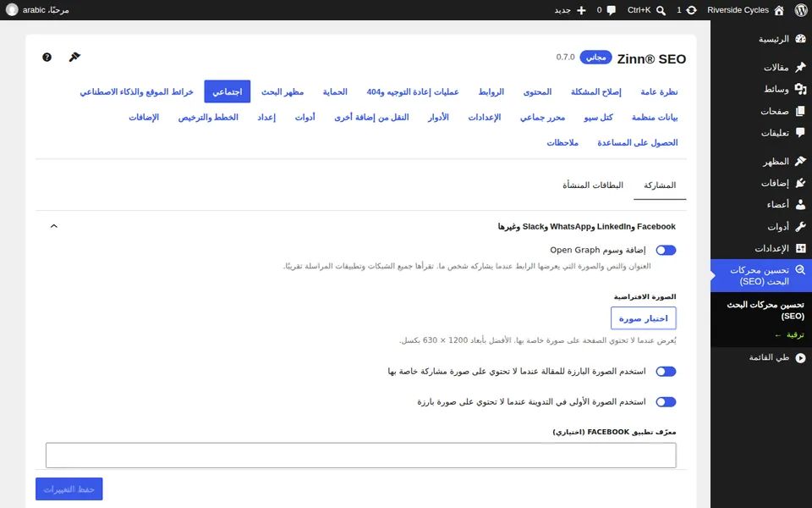
Task: Select the active اجتماعي tab
Action: 228,91
